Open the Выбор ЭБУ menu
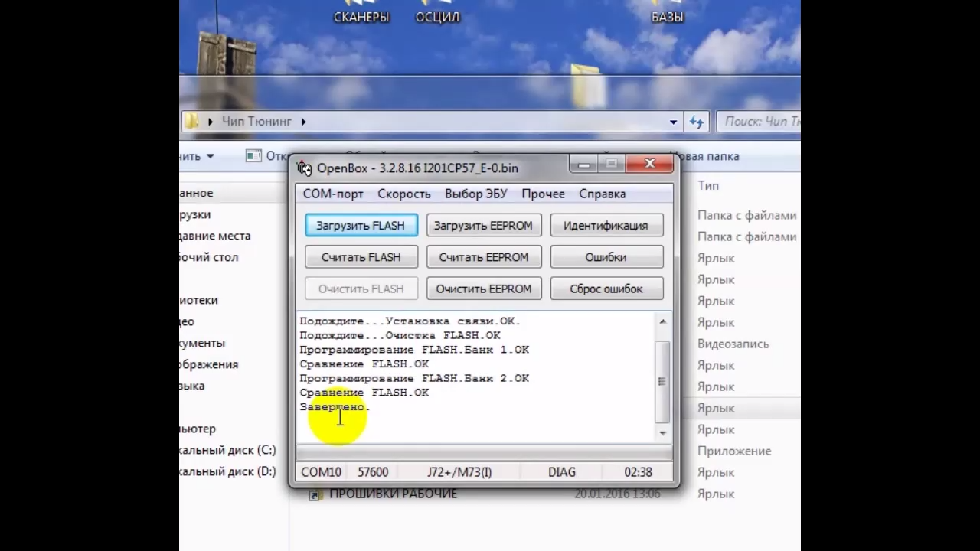The width and height of the screenshot is (980, 551). (x=475, y=194)
